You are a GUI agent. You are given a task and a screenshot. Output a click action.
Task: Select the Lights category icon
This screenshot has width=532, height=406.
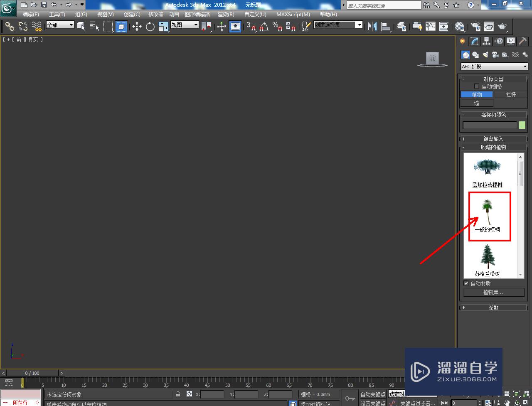485,55
